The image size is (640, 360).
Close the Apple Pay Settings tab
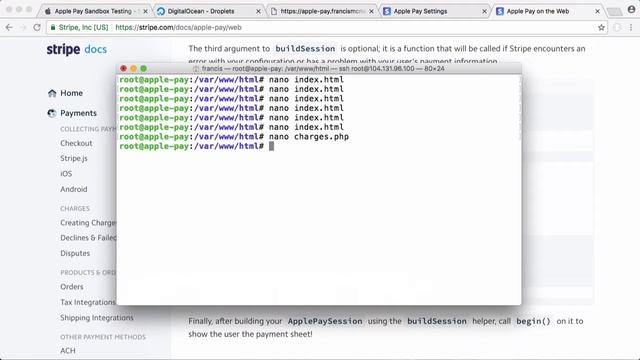(x=484, y=11)
